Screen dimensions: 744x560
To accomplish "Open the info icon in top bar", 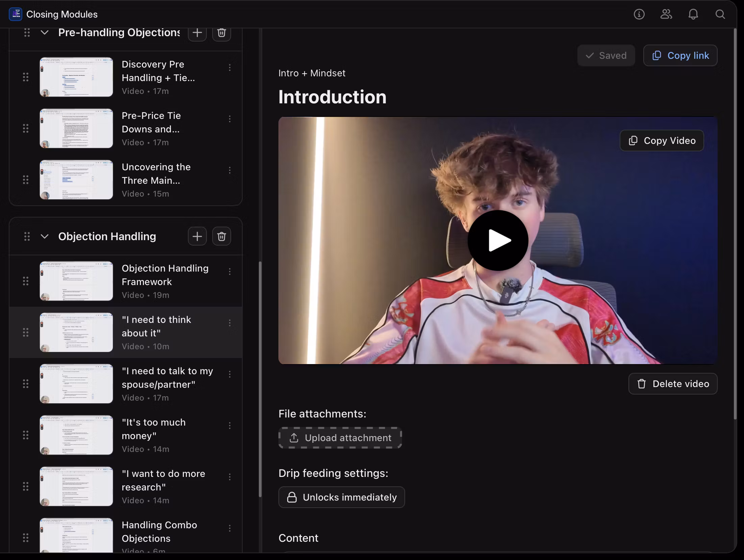I will 639,14.
